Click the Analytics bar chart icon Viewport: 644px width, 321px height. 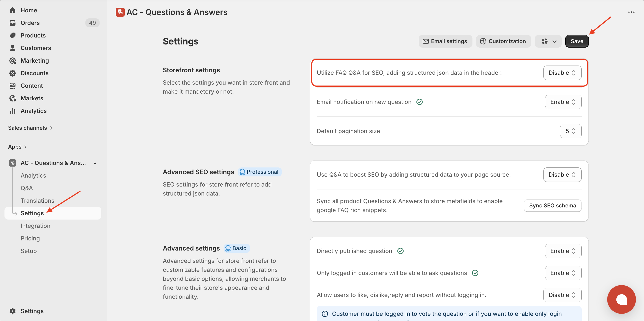pos(13,111)
